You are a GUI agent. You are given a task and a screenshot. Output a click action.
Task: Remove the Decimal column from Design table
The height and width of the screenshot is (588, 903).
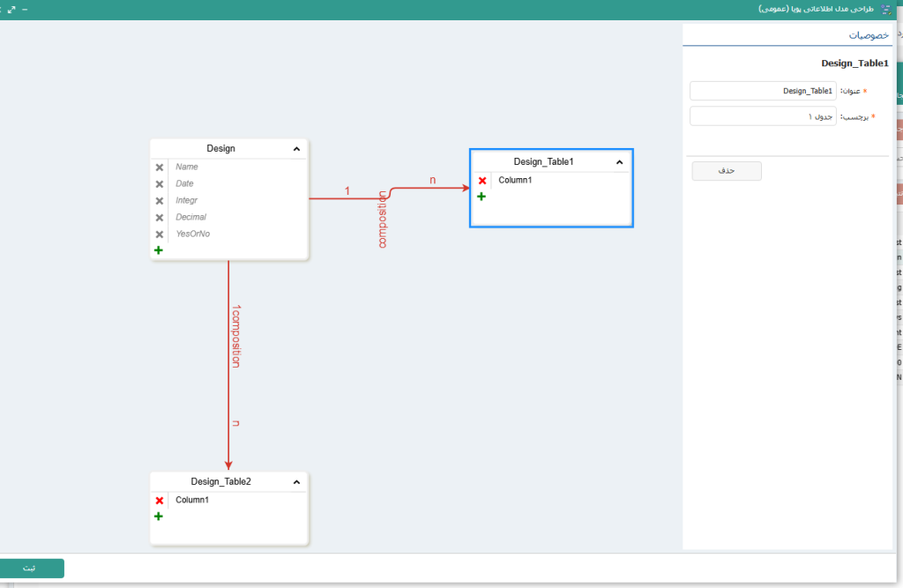click(x=160, y=218)
